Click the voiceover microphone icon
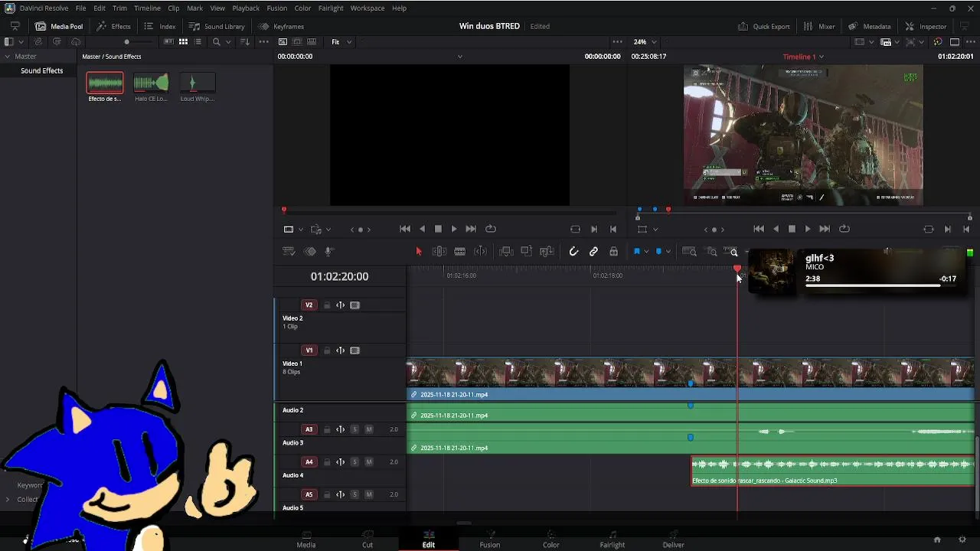The image size is (980, 551). click(329, 251)
